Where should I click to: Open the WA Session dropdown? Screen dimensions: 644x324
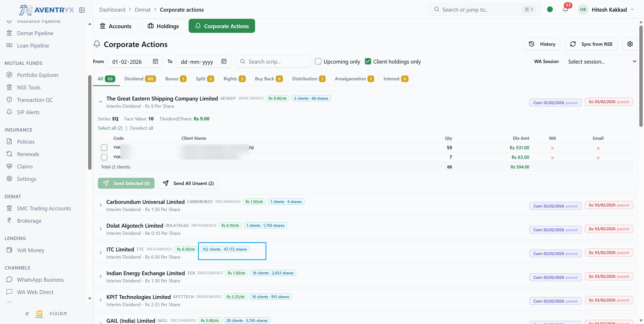tap(600, 61)
